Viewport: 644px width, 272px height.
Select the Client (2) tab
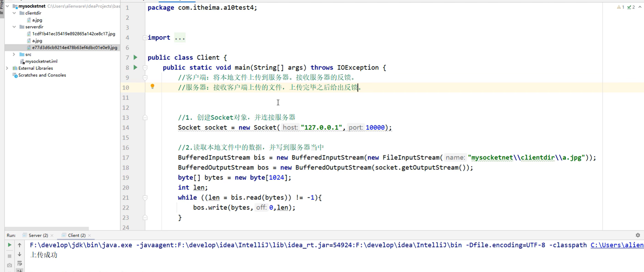click(x=76, y=235)
